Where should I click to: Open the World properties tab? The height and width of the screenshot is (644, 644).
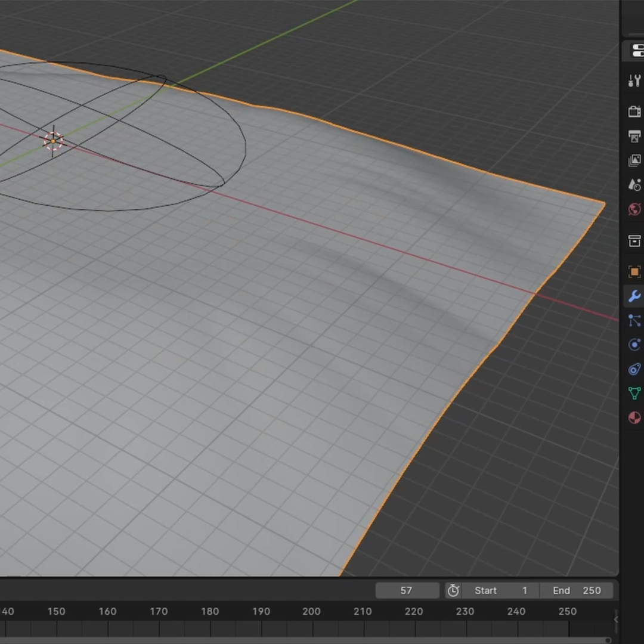pos(634,209)
